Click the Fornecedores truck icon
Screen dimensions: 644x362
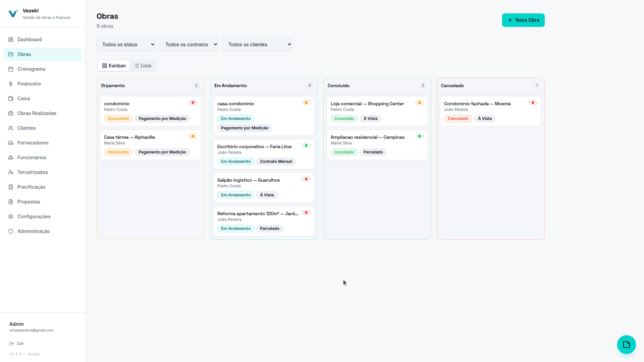(x=11, y=143)
